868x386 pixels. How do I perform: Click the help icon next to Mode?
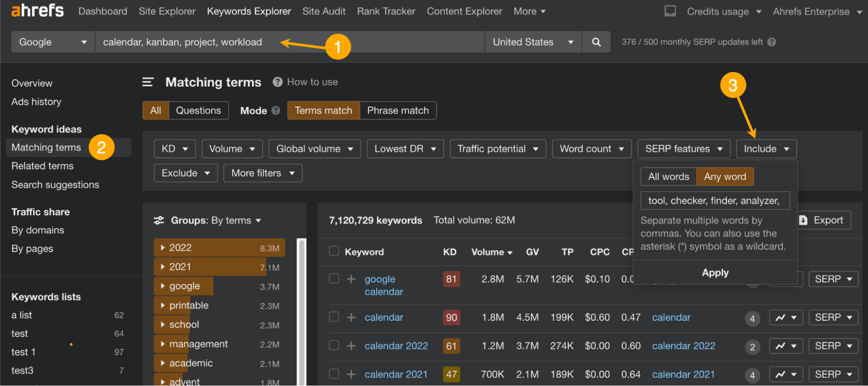click(x=276, y=110)
